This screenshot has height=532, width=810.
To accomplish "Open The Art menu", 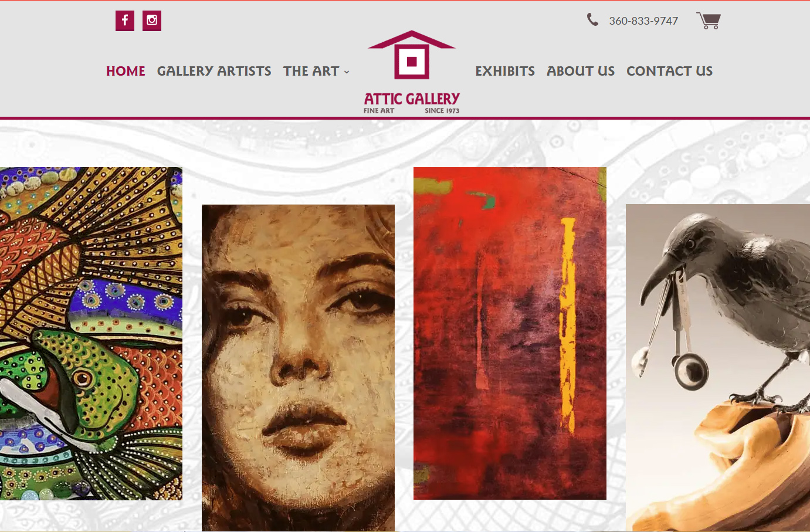I will click(x=311, y=71).
